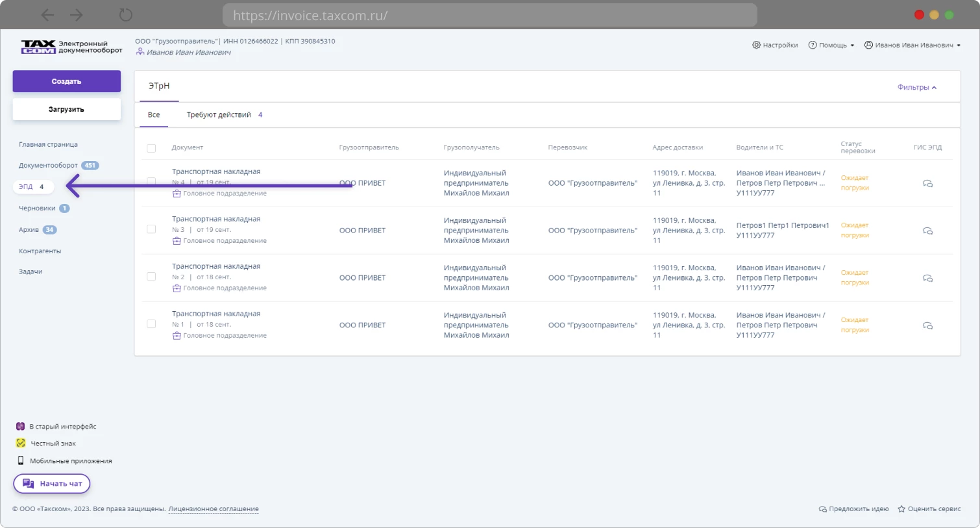Screen dimensions: 980x528
Task: Switch to the Требуют действий tab
Action: click(x=219, y=114)
